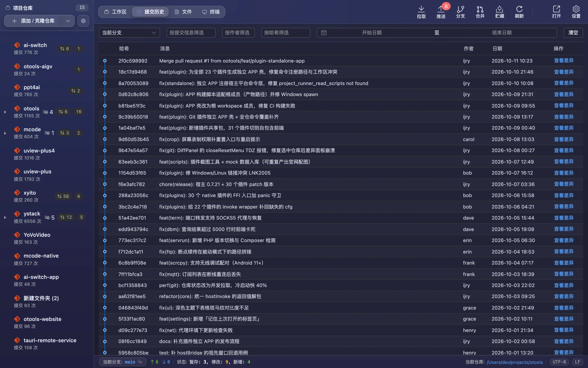
Task: Click the commit node for 2f0c598992
Action: click(x=105, y=61)
